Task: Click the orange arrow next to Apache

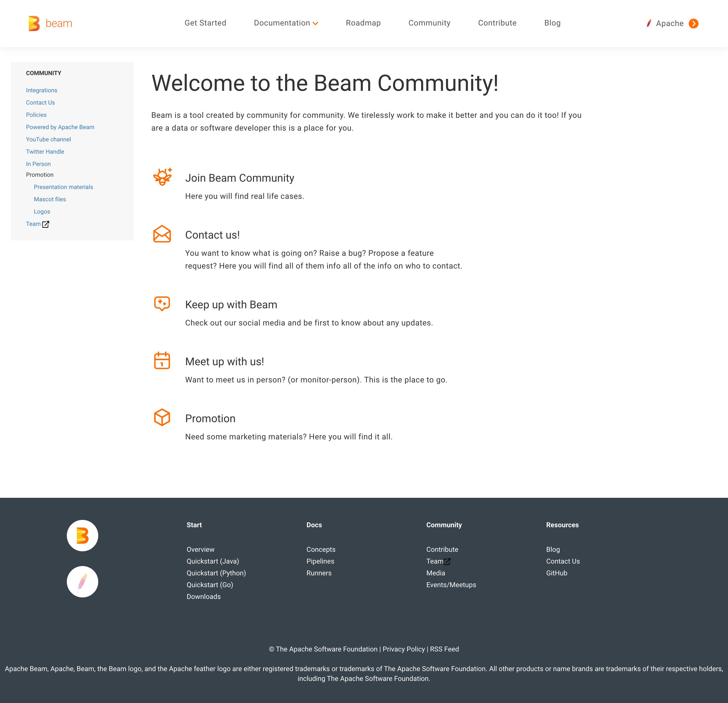Action: (x=693, y=23)
